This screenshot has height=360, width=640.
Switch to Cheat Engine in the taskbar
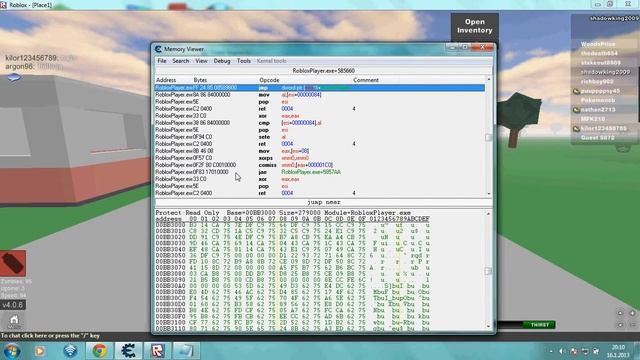pyautogui.click(x=128, y=351)
